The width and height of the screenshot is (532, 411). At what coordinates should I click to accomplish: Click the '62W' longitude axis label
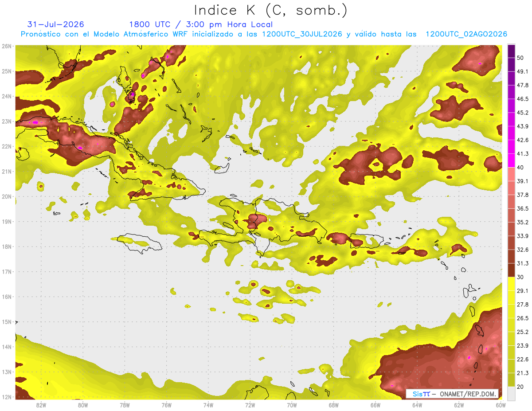459,405
